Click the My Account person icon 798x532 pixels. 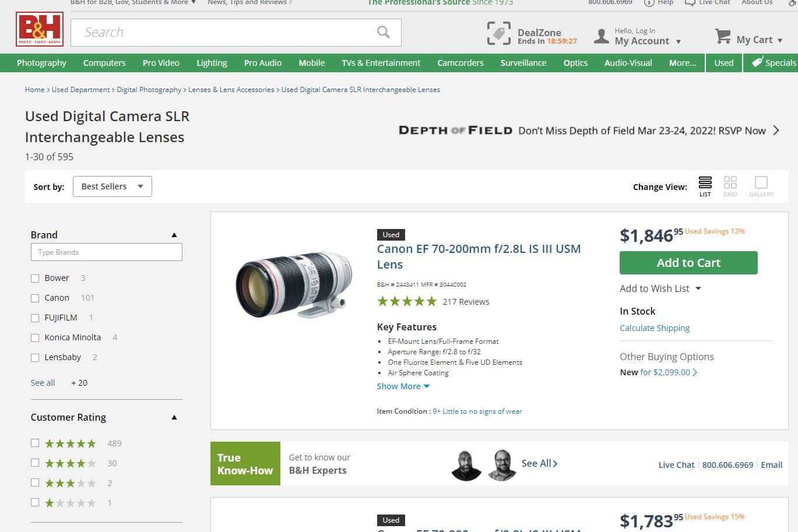(601, 36)
